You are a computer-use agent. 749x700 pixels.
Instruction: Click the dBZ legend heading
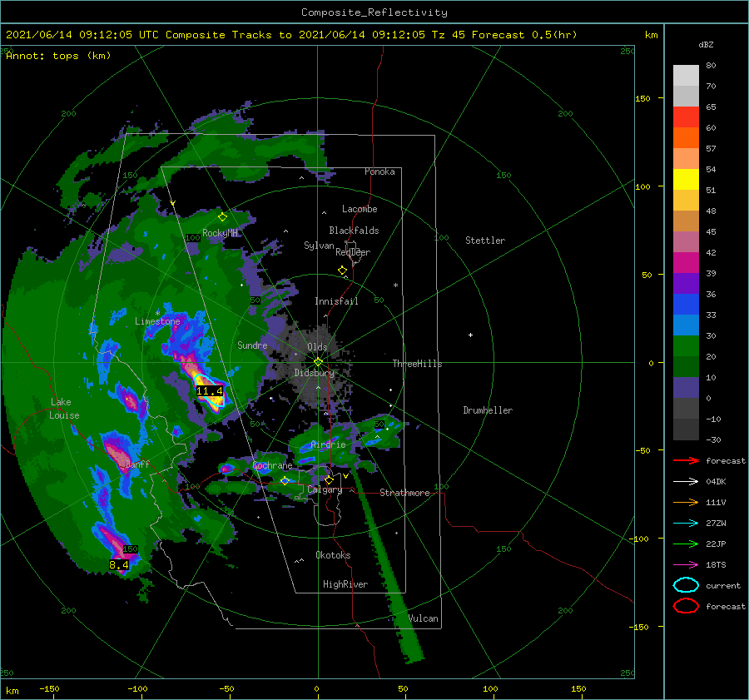pyautogui.click(x=706, y=45)
